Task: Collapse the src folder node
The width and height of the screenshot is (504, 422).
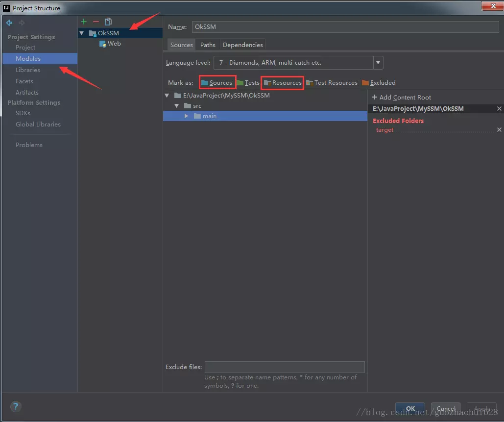Action: (x=176, y=106)
